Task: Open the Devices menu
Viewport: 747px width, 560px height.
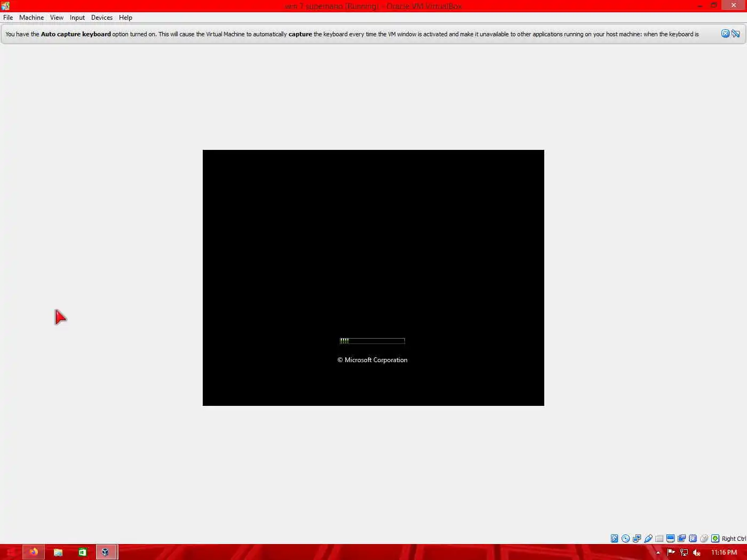Action: tap(102, 18)
